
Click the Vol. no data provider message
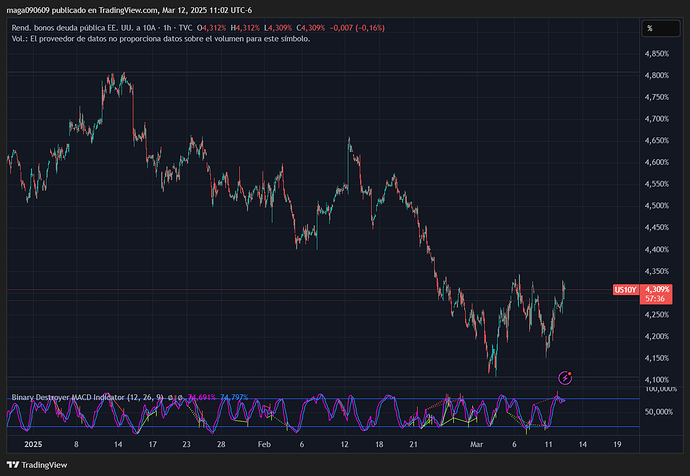pos(161,39)
